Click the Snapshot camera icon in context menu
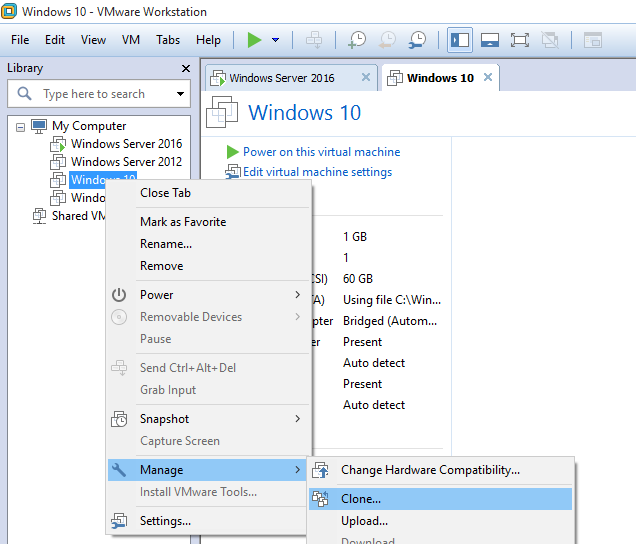 point(119,419)
